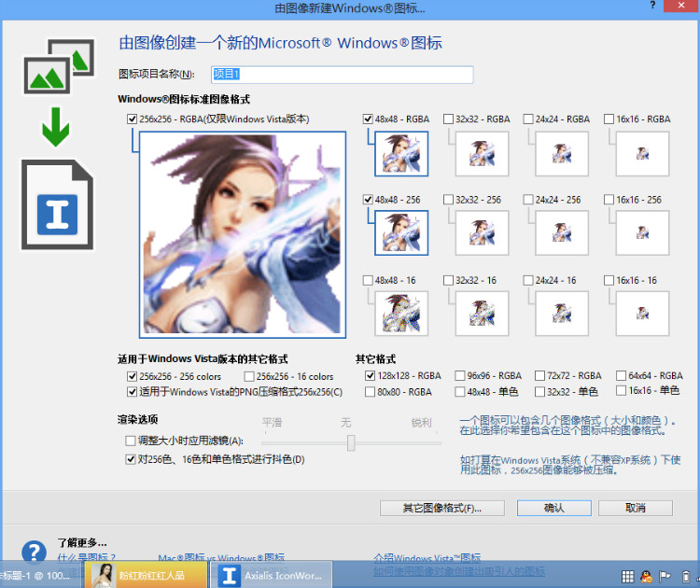Enable the 24x24 - RGBA checkbox
This screenshot has height=588, width=700.
point(528,119)
